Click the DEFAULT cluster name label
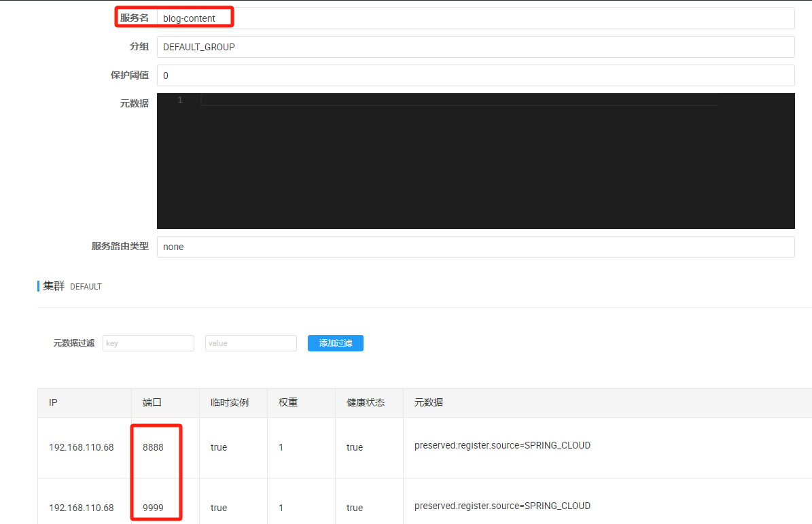Screen dimensions: 812x524 coord(86,287)
